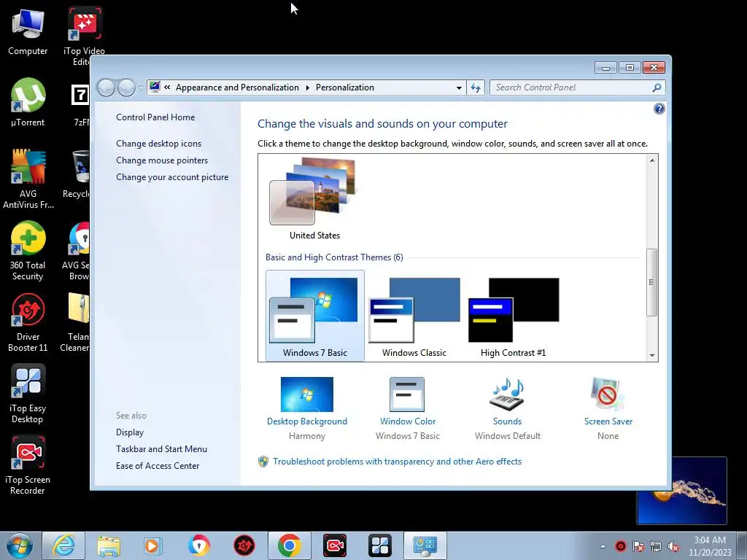747x560 pixels.
Task: Click the refresh button beside address bar
Action: click(476, 87)
